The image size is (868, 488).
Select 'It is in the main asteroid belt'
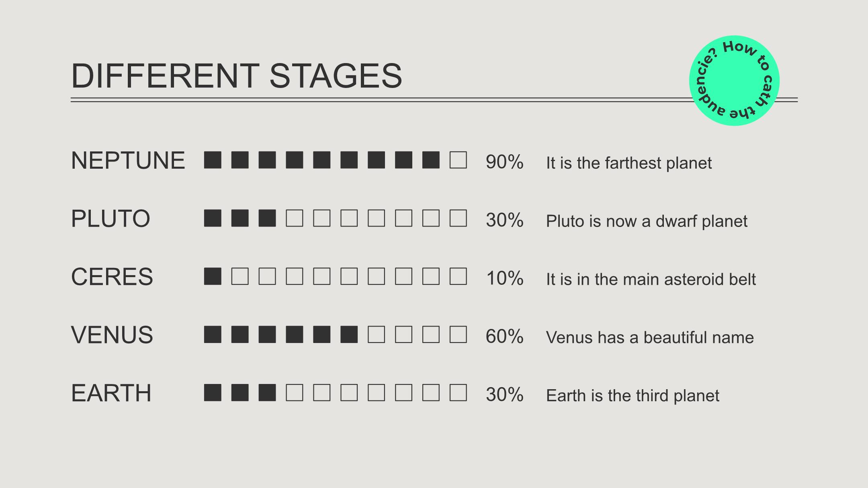click(651, 279)
